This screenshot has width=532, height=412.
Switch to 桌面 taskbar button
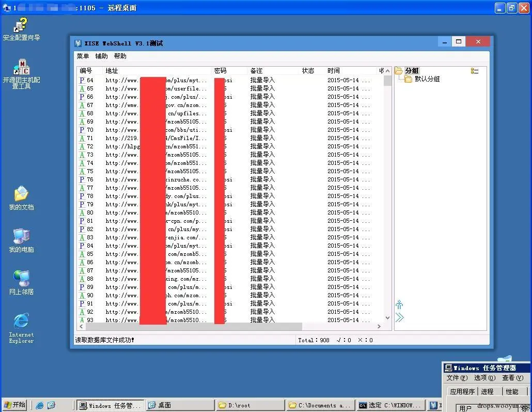[x=180, y=405]
